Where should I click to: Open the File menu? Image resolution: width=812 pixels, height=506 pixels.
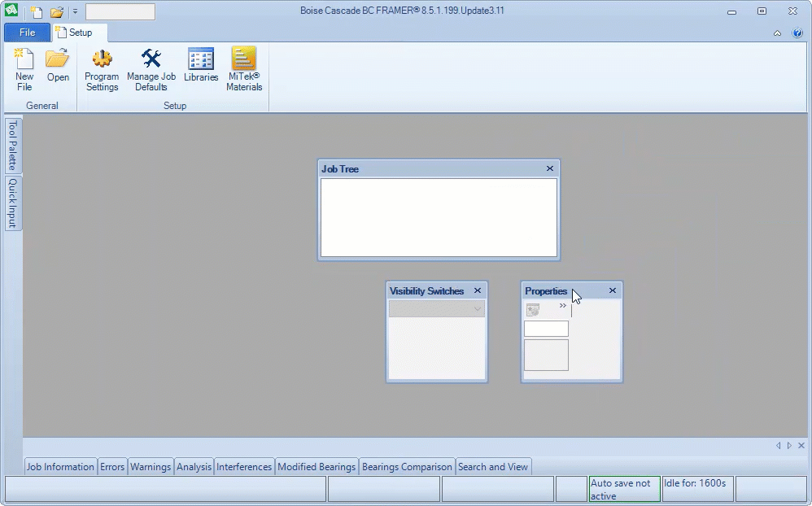(x=27, y=32)
